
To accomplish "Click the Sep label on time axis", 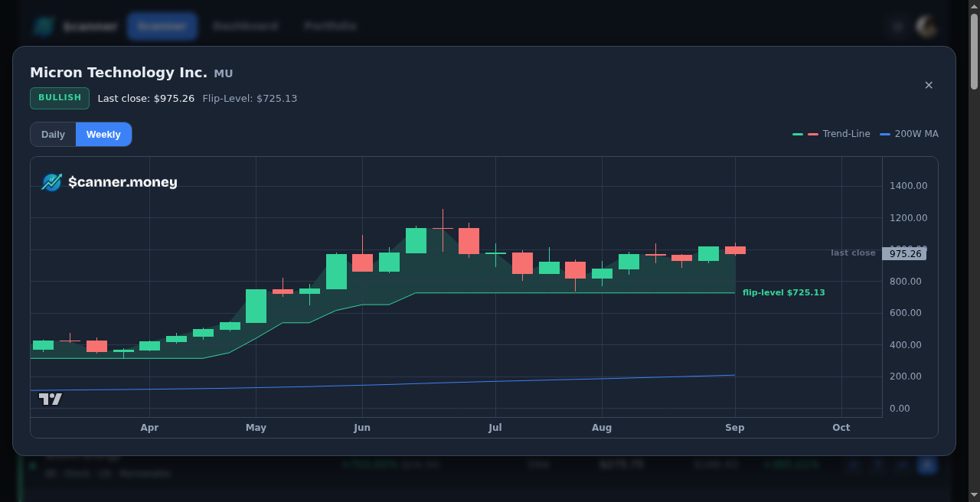I will click(x=735, y=428).
